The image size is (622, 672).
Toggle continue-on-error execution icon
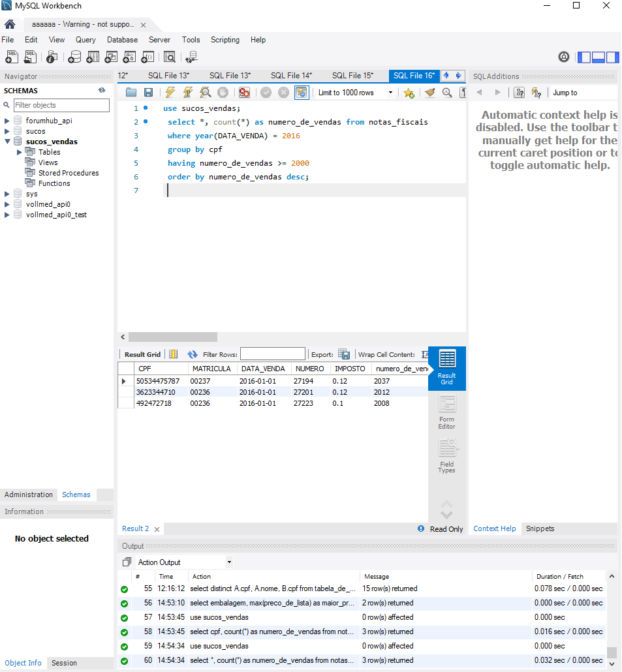[244, 92]
